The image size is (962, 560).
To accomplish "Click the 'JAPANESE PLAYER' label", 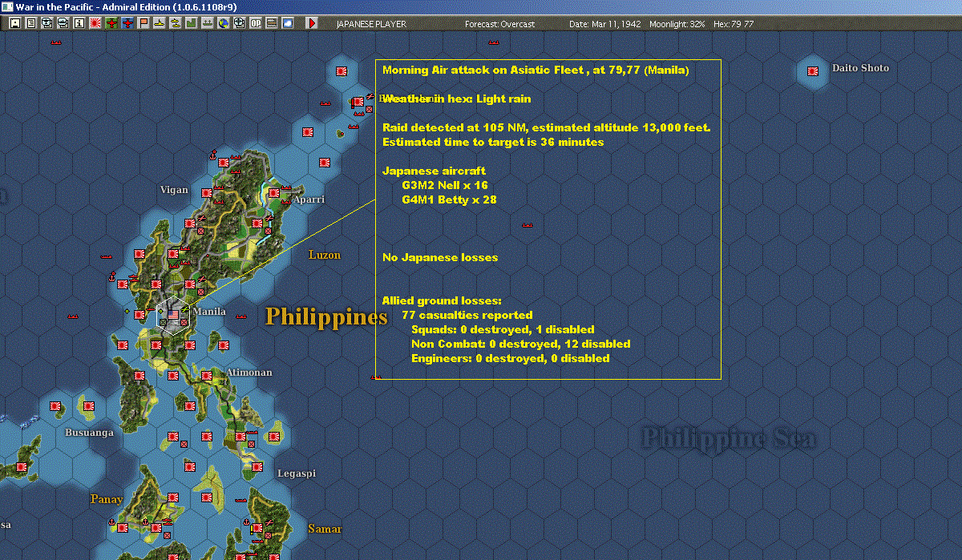I will click(371, 24).
